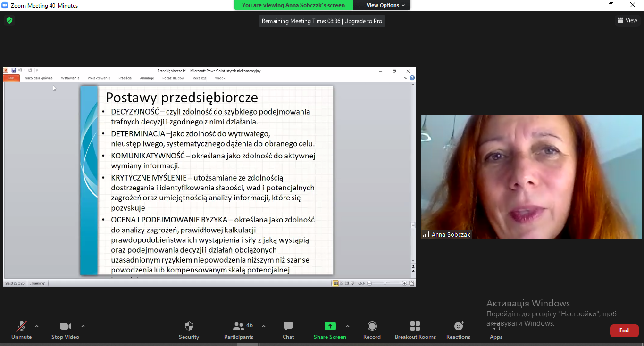644x346 pixels.
Task: Expand video options arrow next to Stop Video
Action: 83,326
